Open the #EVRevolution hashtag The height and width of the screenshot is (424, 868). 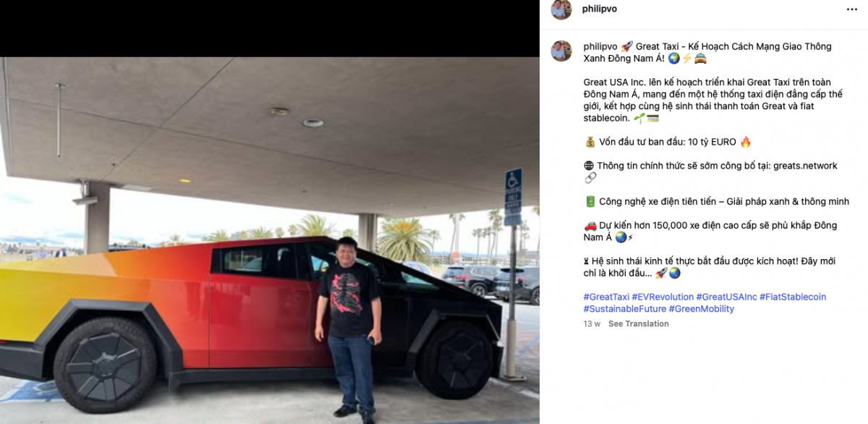[663, 297]
